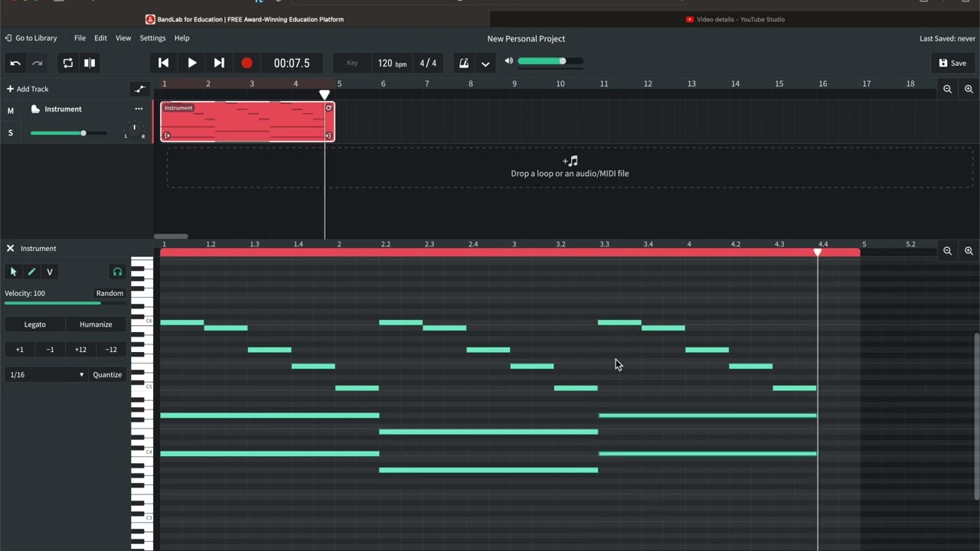Click the drop loop or audio/MIDI area

click(570, 167)
